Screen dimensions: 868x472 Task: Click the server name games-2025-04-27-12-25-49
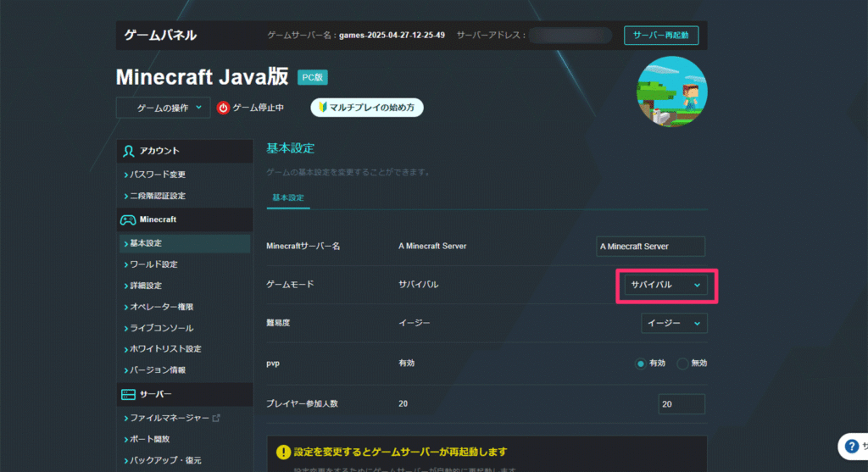(392, 36)
